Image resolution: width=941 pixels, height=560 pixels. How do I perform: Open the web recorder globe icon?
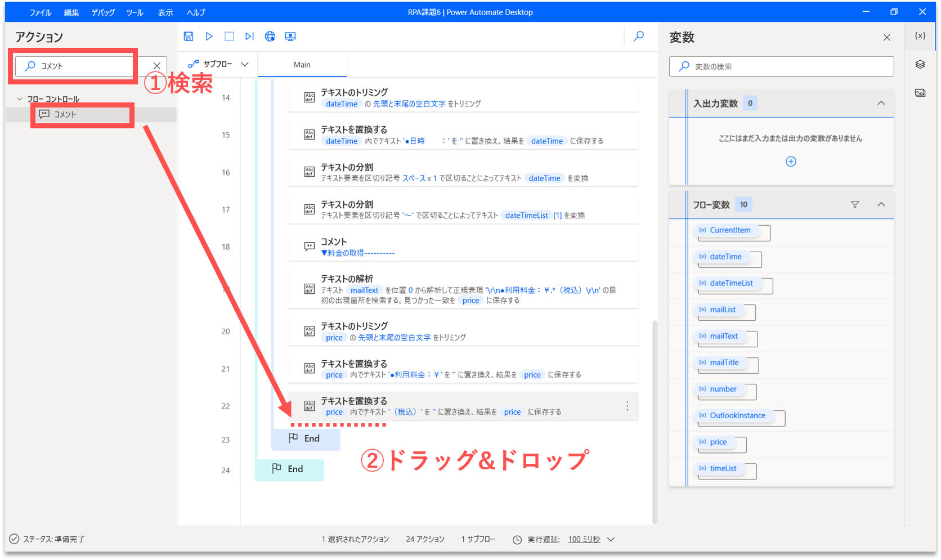[270, 37]
